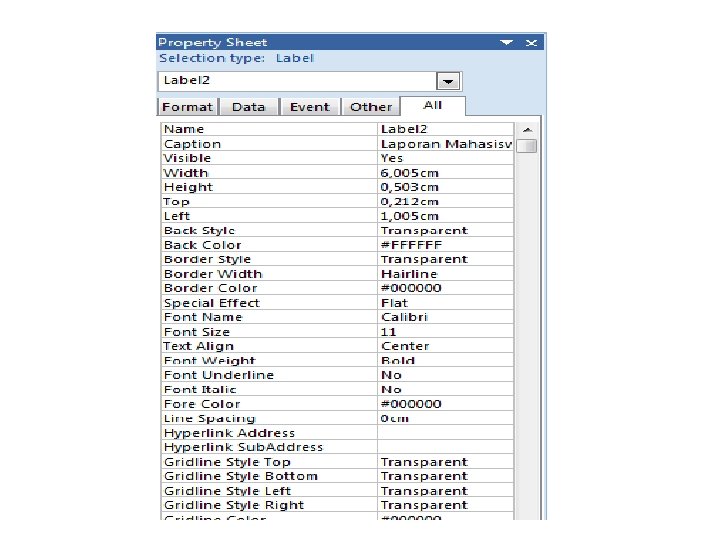Screen dimensions: 720x540
Task: Click the Hyperlink Address empty field
Action: tap(445, 433)
